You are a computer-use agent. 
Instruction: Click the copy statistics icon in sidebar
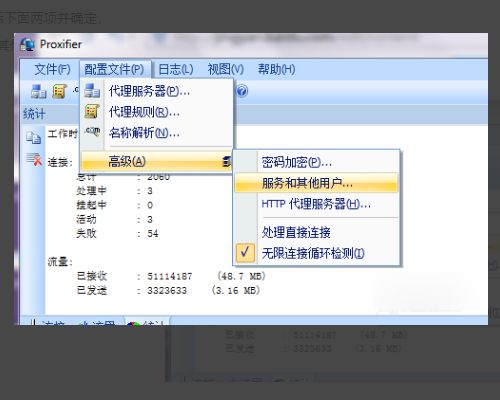33,137
